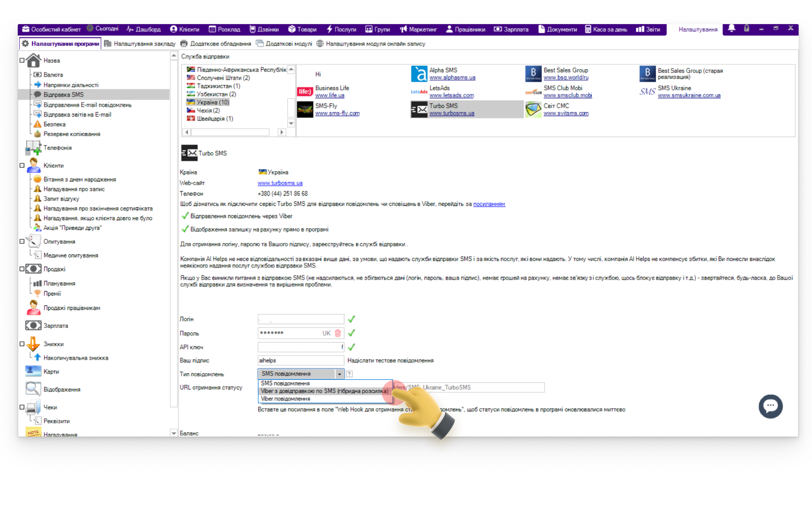The width and height of the screenshot is (812, 507).
Task: Select Best Sales Group (старая реализация) logo
Action: [647, 74]
